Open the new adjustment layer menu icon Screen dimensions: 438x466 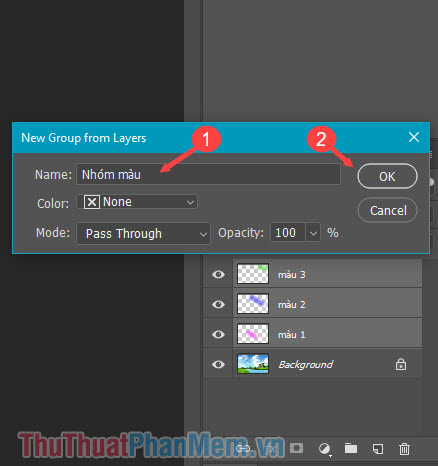click(324, 449)
